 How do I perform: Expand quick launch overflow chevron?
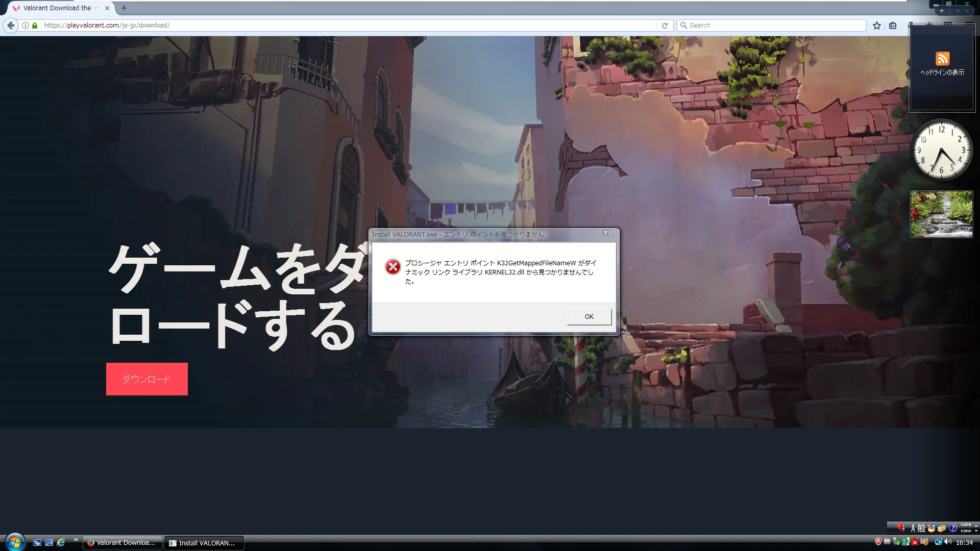pos(76,540)
